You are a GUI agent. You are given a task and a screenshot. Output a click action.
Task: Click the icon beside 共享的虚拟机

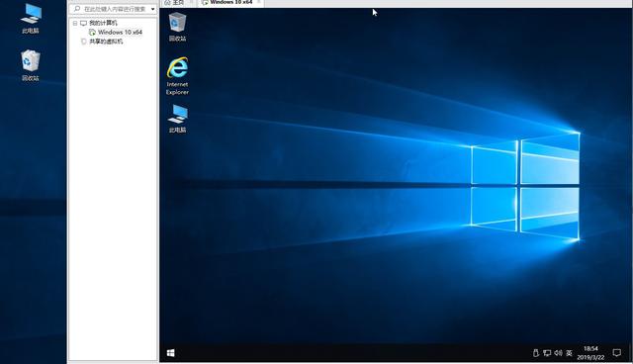(x=83, y=42)
